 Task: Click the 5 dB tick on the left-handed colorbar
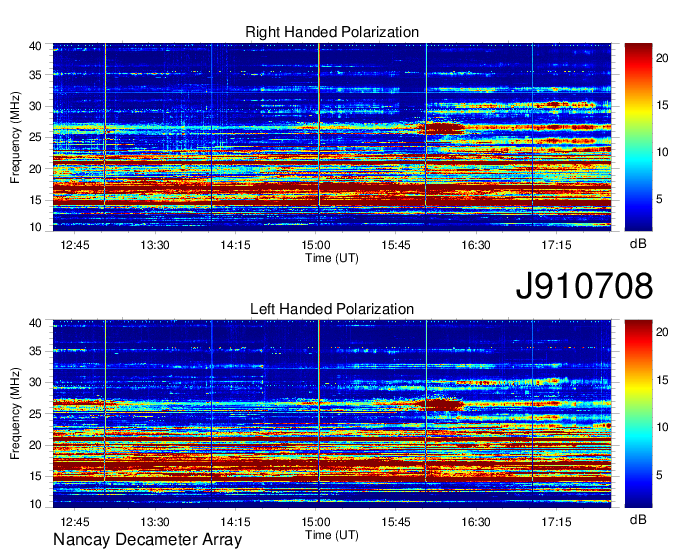point(659,475)
